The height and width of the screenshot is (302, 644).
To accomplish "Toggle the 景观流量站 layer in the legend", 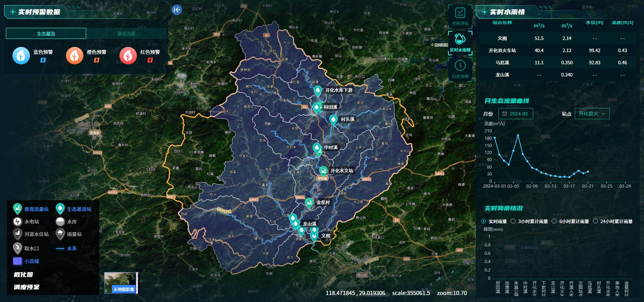I will [31, 209].
